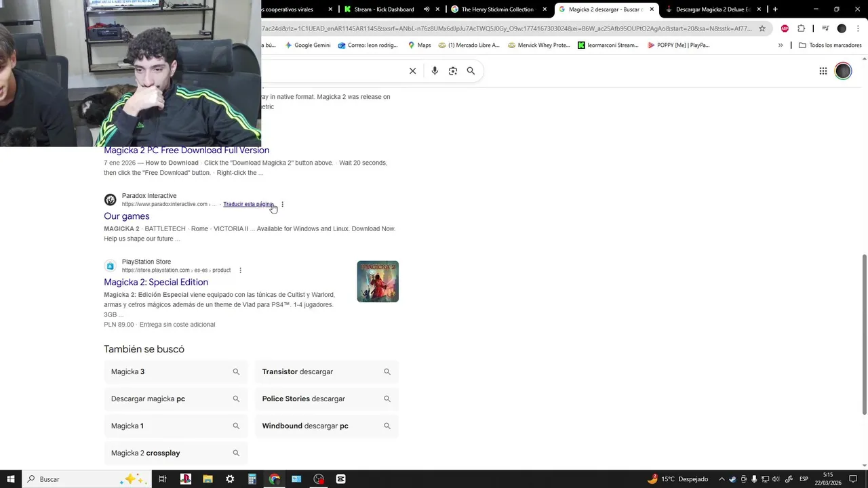868x488 pixels.
Task: Search related term Transistor descargar
Action: (x=327, y=371)
